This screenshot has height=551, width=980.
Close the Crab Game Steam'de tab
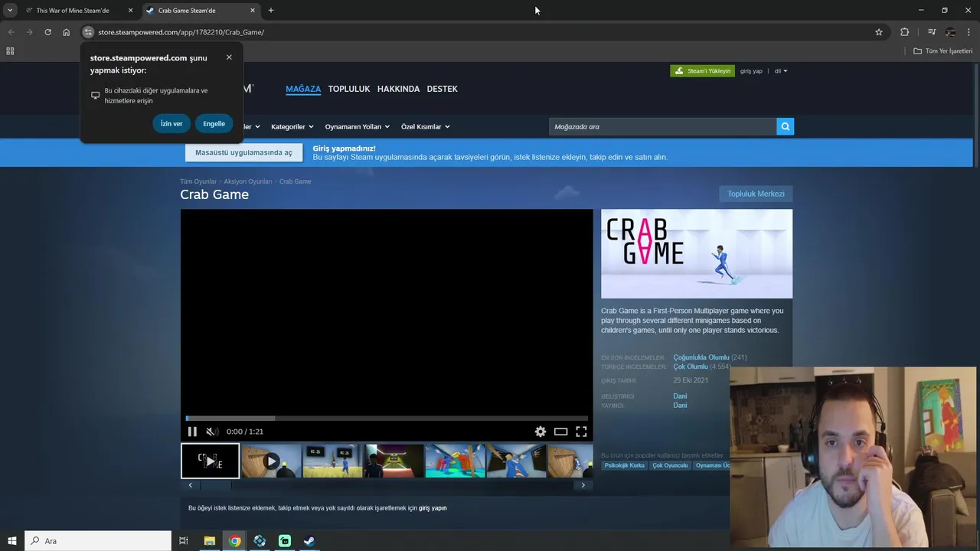tap(253, 11)
